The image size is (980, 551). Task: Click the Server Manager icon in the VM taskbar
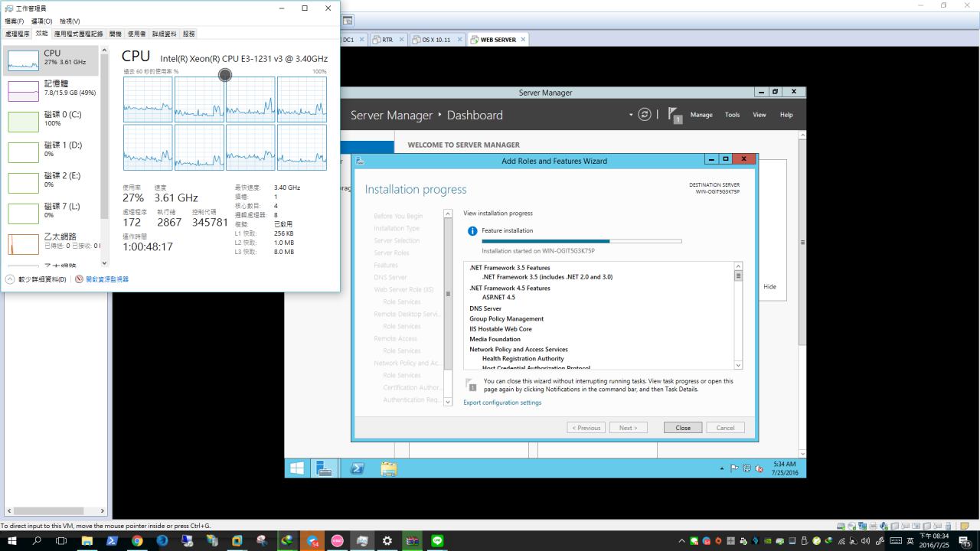(325, 468)
